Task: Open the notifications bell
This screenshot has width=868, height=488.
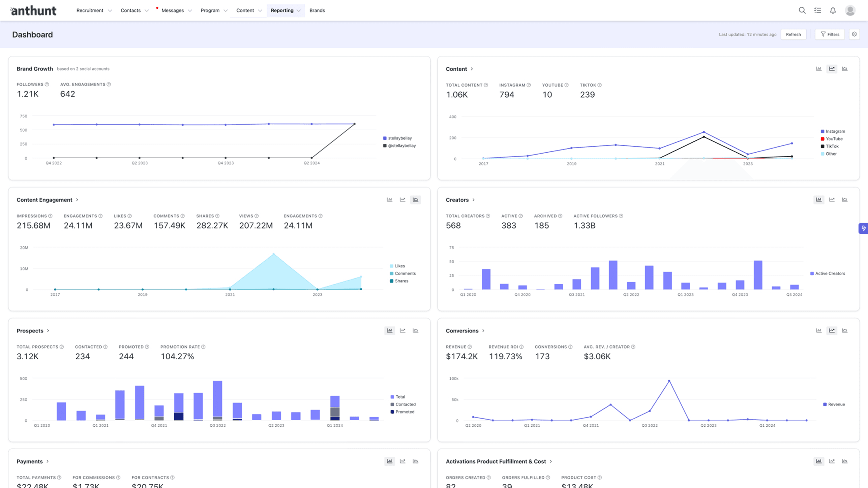Action: tap(833, 10)
